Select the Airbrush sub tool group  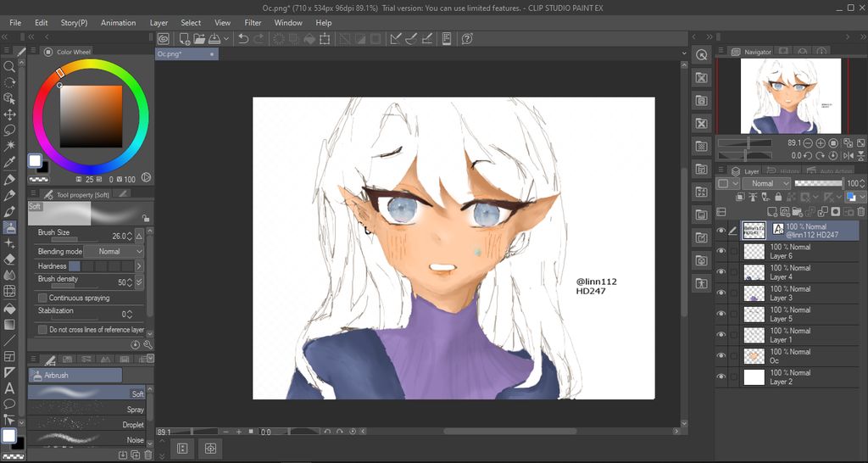[75, 375]
